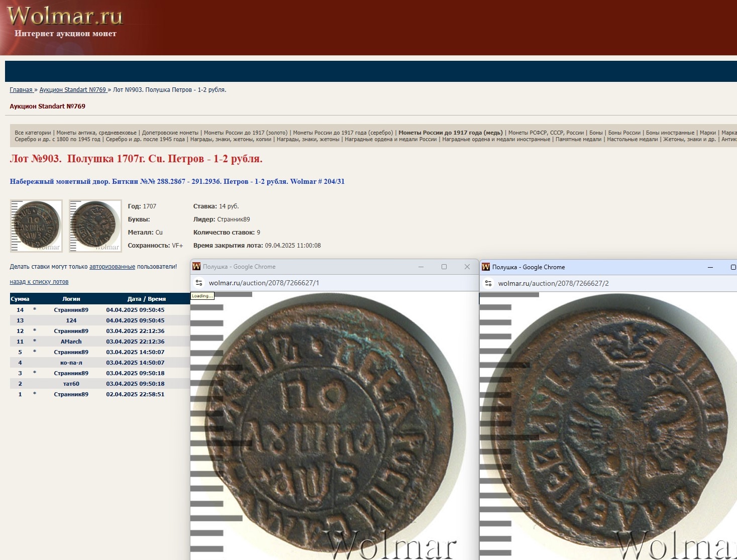The height and width of the screenshot is (560, 737).
Task: Minimize the right Полушка popup window
Action: point(710,267)
